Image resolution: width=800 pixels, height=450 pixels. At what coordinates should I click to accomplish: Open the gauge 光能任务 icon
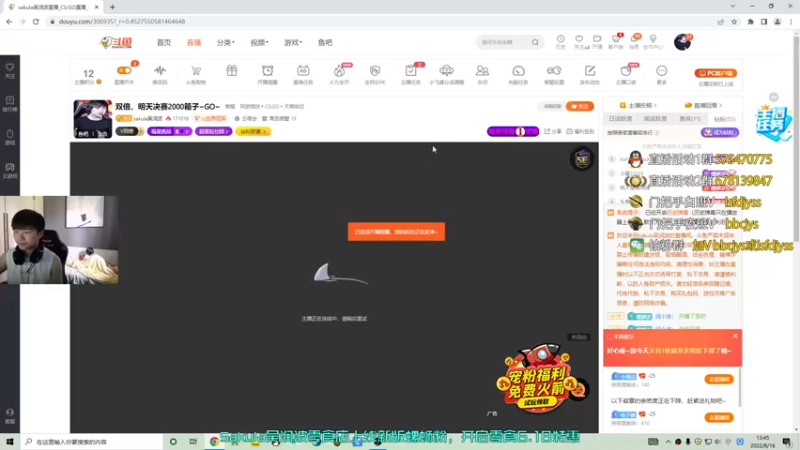tap(518, 73)
